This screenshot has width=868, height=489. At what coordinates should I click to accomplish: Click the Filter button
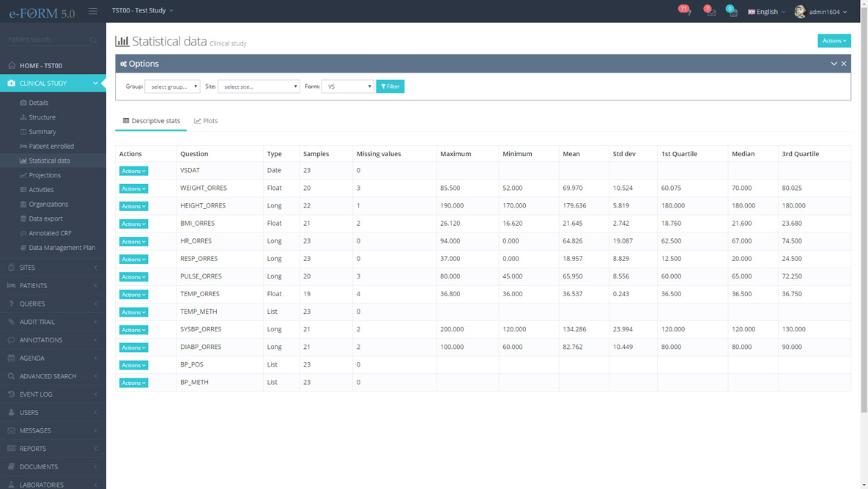(390, 87)
